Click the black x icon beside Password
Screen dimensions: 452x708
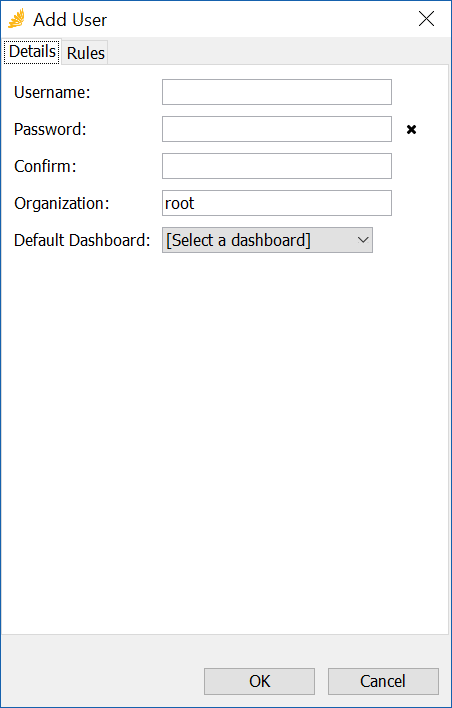pos(411,130)
